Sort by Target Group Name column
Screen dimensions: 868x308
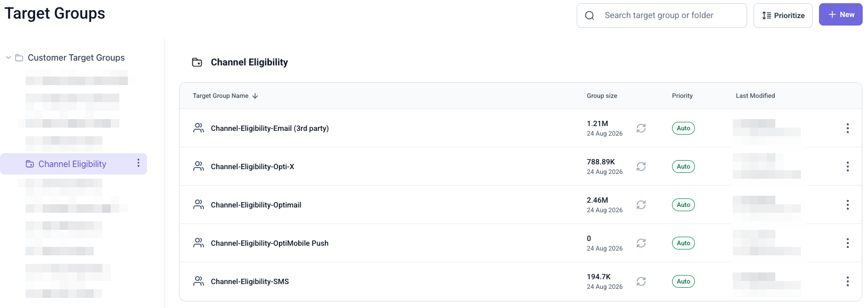pos(225,96)
